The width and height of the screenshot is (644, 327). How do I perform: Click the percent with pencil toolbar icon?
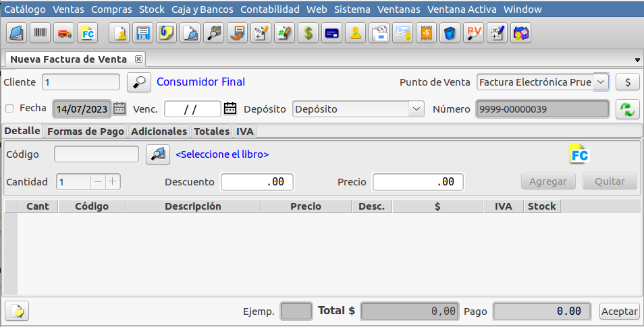[x=261, y=33]
